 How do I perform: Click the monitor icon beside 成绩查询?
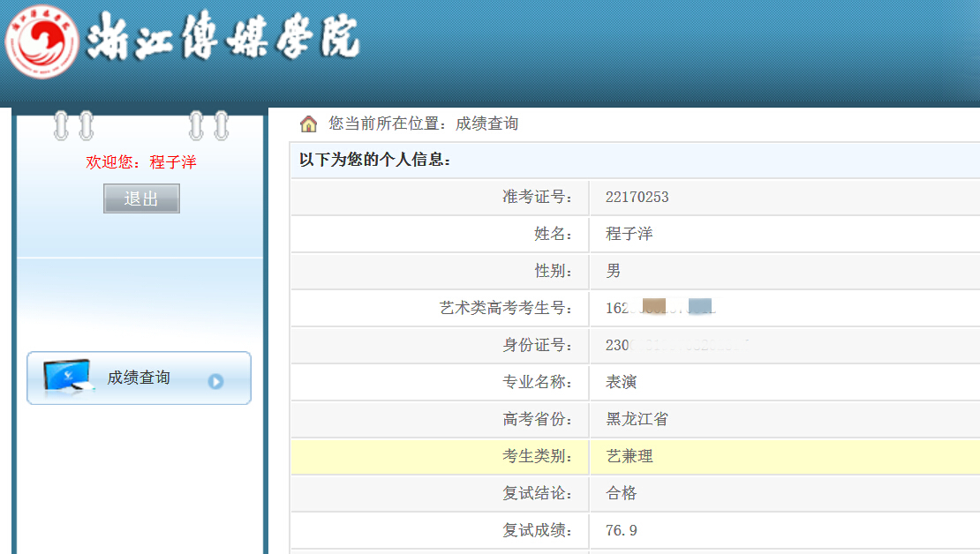click(x=67, y=378)
